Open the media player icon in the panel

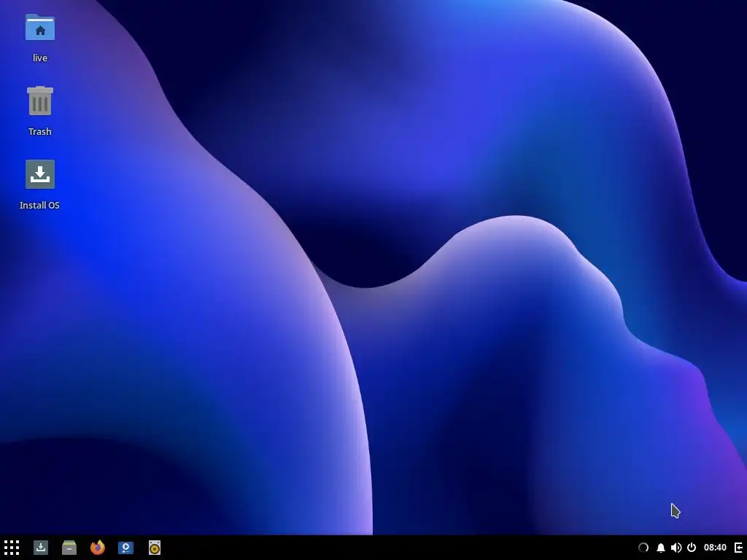tap(125, 548)
